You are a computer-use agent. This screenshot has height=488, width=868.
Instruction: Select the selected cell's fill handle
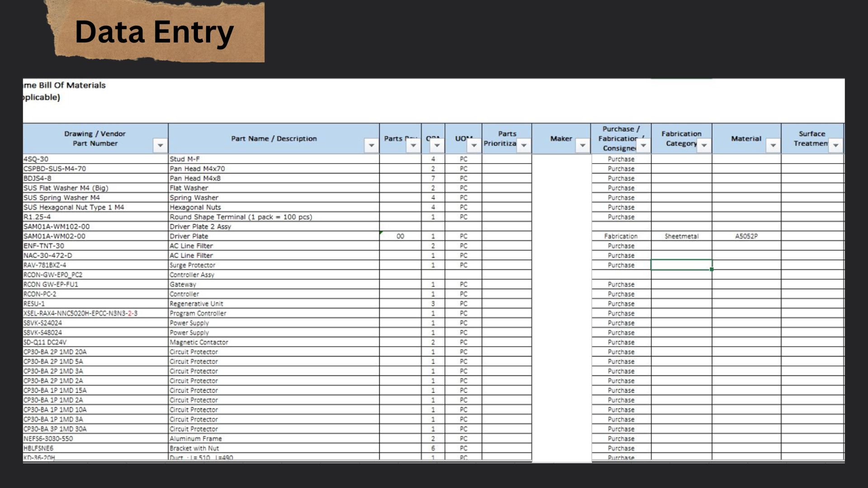click(x=712, y=269)
